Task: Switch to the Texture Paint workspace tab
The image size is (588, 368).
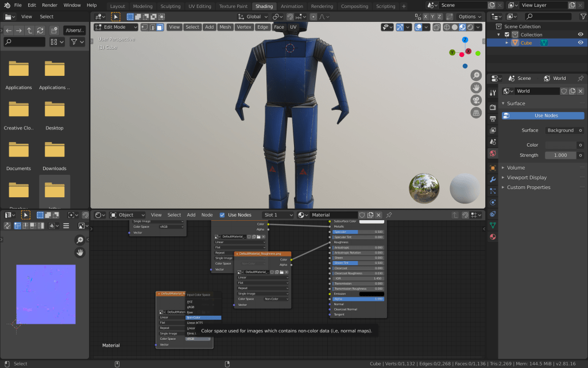Action: (233, 6)
